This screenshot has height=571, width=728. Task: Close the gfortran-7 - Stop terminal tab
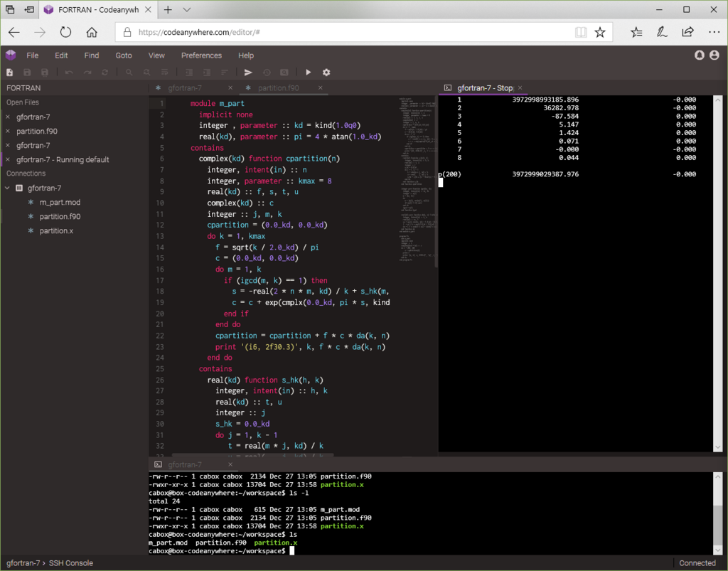click(x=520, y=87)
